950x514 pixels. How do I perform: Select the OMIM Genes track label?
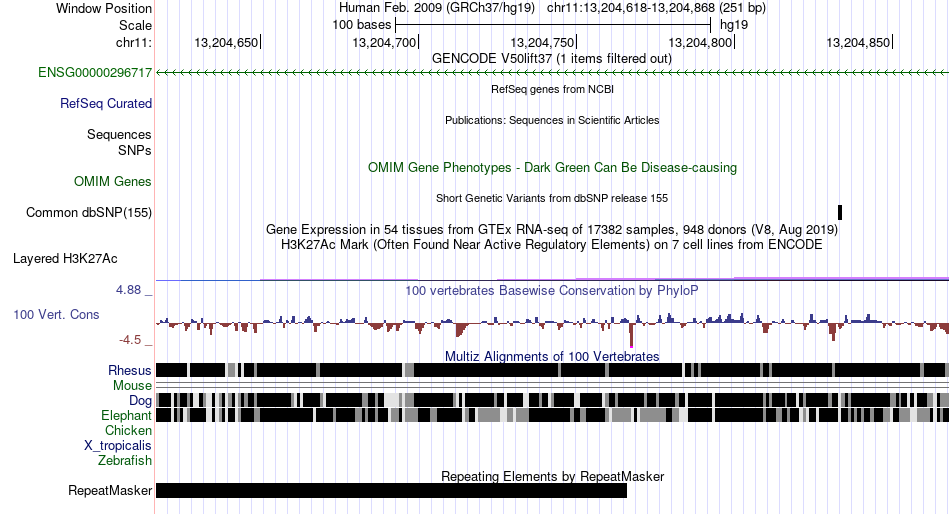(x=112, y=182)
